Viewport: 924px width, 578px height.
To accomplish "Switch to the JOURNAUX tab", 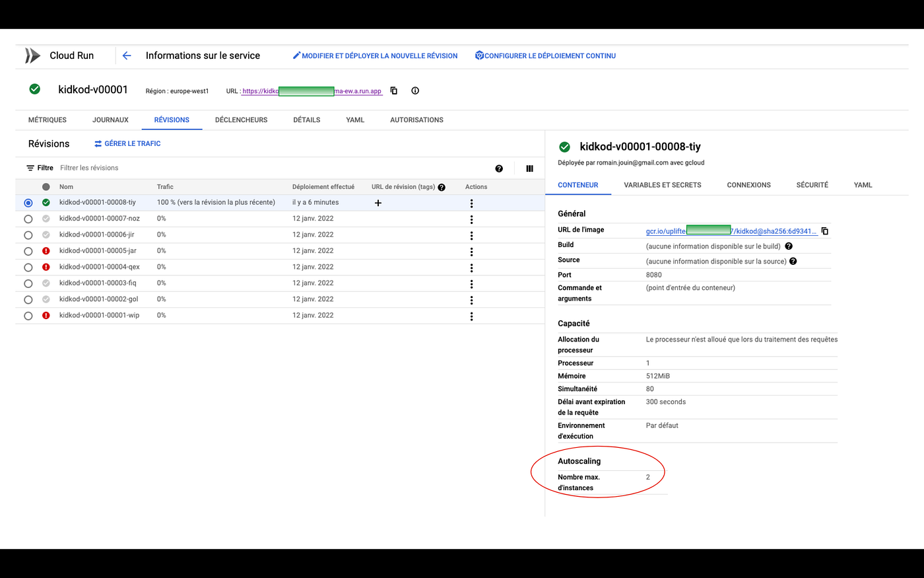I will point(110,120).
